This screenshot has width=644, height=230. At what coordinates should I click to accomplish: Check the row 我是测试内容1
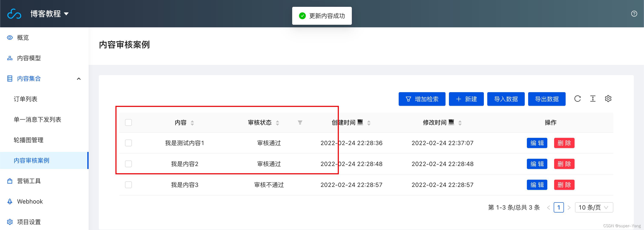pos(128,143)
